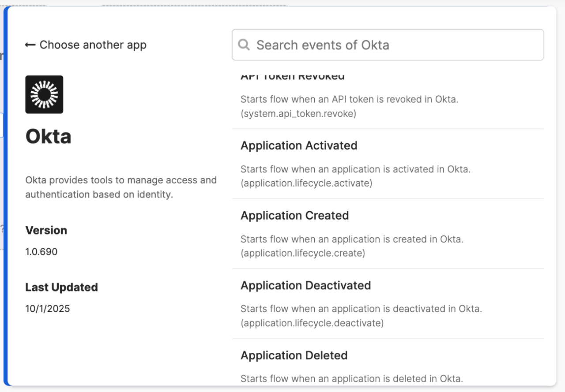Click the version number "1.0.690"
The image size is (565, 392).
pyautogui.click(x=41, y=251)
